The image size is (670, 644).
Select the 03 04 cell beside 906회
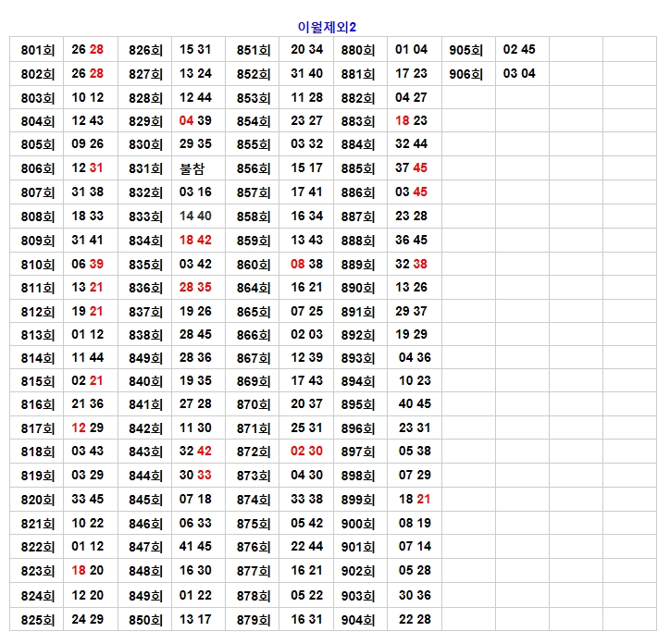point(519,74)
